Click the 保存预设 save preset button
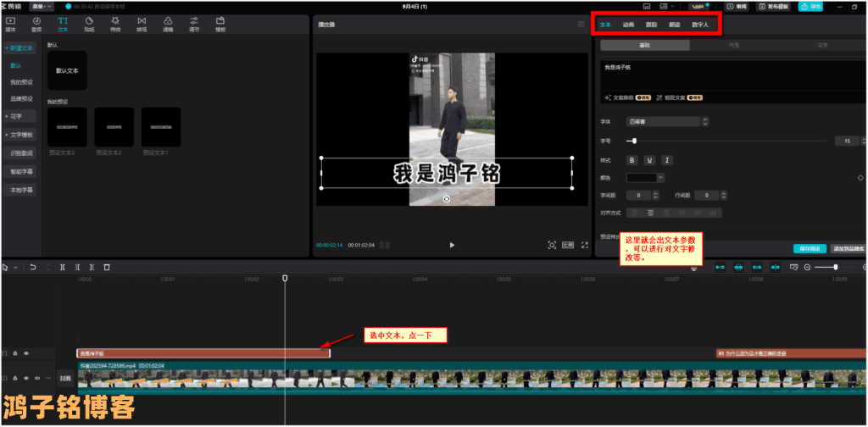Image resolution: width=868 pixels, height=427 pixels. pos(809,248)
